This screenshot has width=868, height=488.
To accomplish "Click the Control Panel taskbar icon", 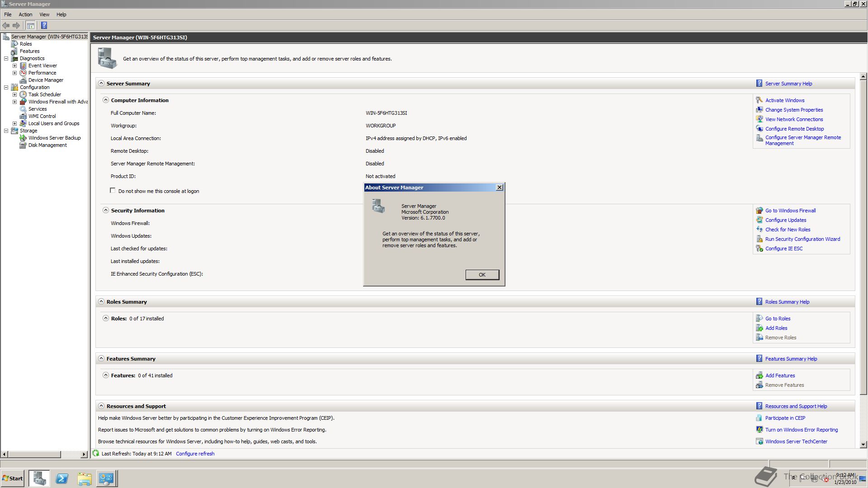I will pyautogui.click(x=107, y=478).
